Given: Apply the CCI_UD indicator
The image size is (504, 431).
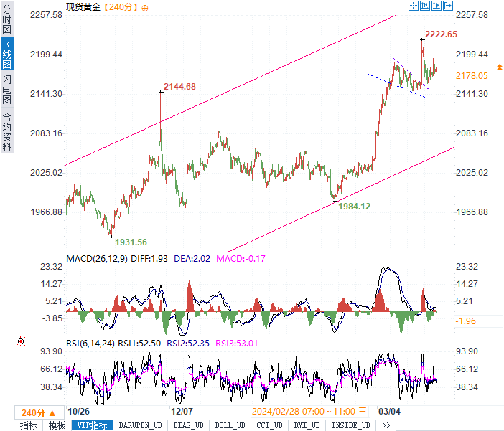Looking at the screenshot, I should pyautogui.click(x=269, y=425).
